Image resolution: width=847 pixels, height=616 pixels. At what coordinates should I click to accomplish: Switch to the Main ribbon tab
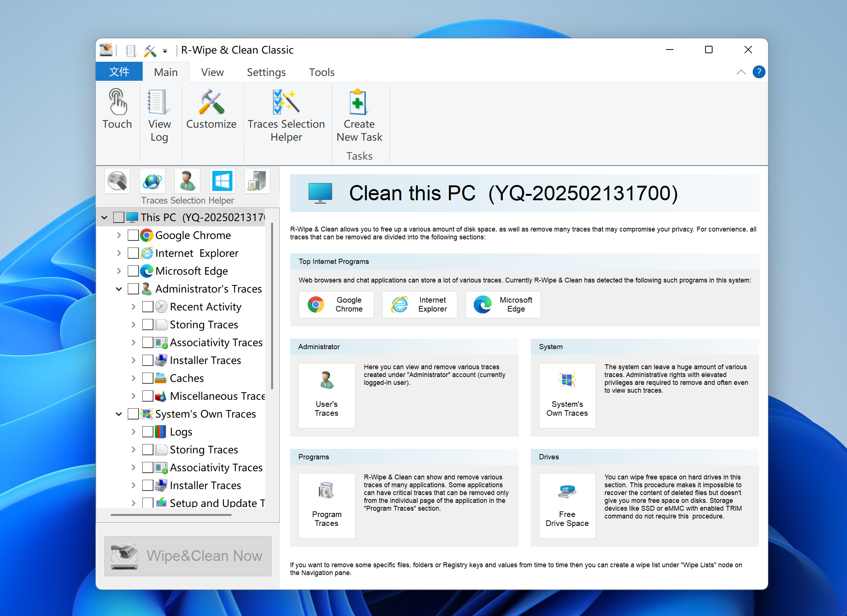pos(166,72)
